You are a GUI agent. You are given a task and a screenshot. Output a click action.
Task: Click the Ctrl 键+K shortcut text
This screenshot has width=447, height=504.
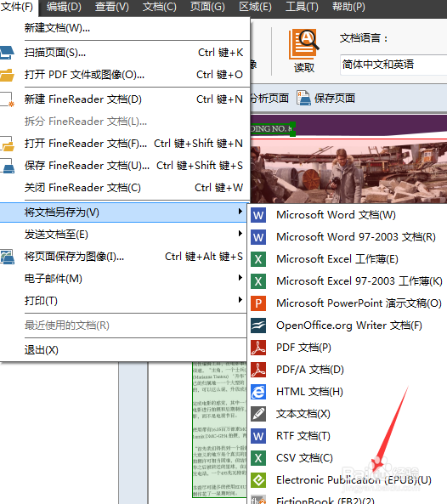[x=220, y=53]
